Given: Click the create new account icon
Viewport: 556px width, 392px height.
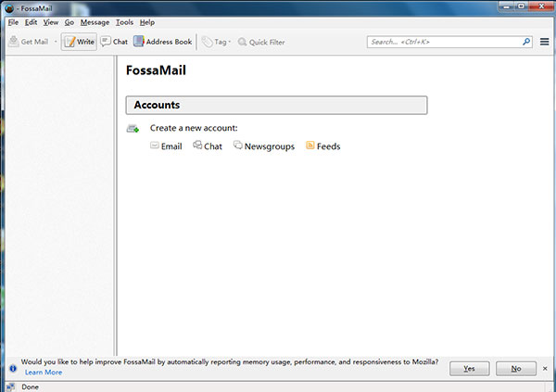Looking at the screenshot, I should tap(133, 129).
